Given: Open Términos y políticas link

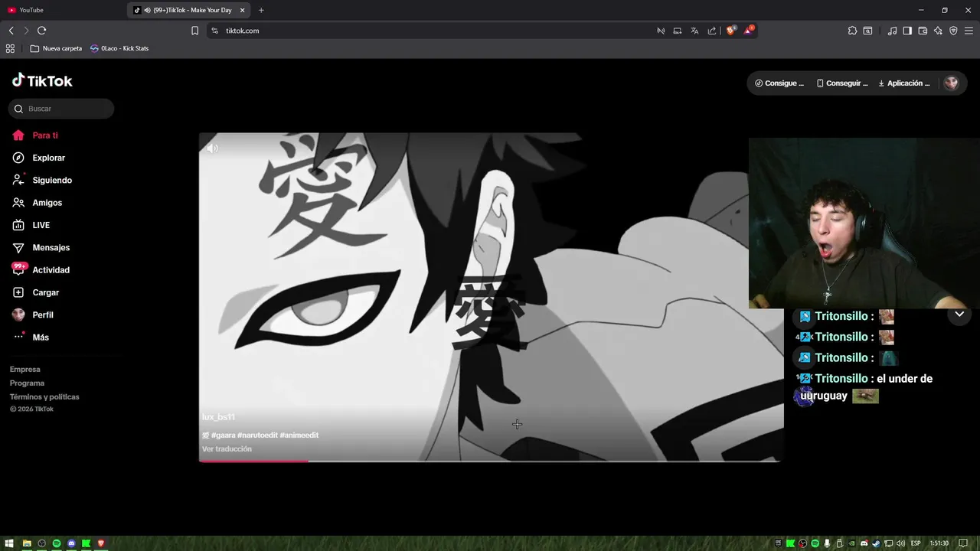Looking at the screenshot, I should (44, 397).
